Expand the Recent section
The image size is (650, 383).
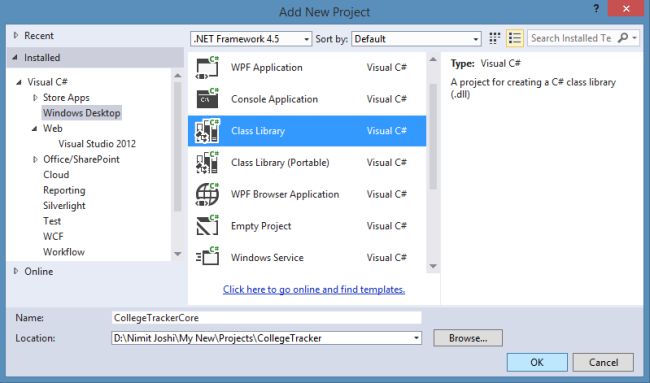16,35
